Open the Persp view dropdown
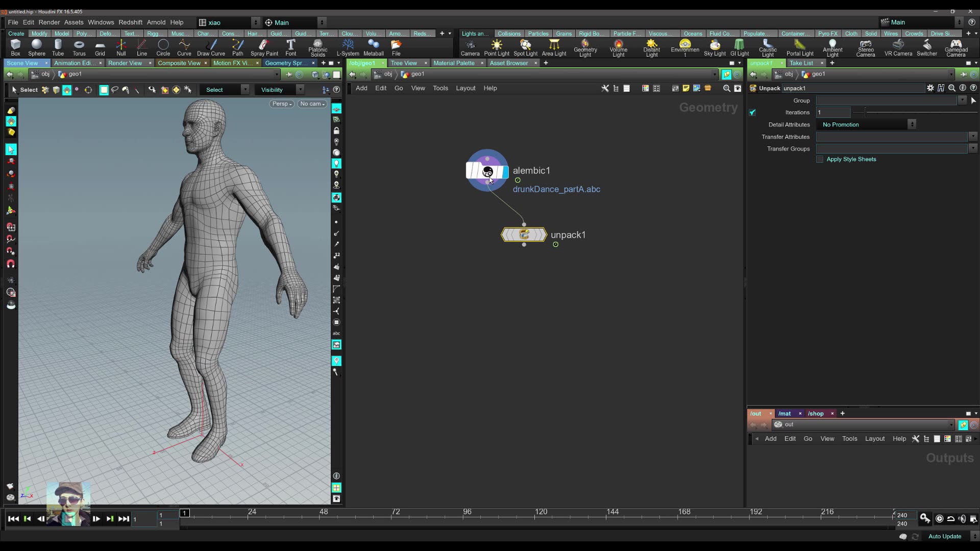The height and width of the screenshot is (551, 980). (282, 104)
